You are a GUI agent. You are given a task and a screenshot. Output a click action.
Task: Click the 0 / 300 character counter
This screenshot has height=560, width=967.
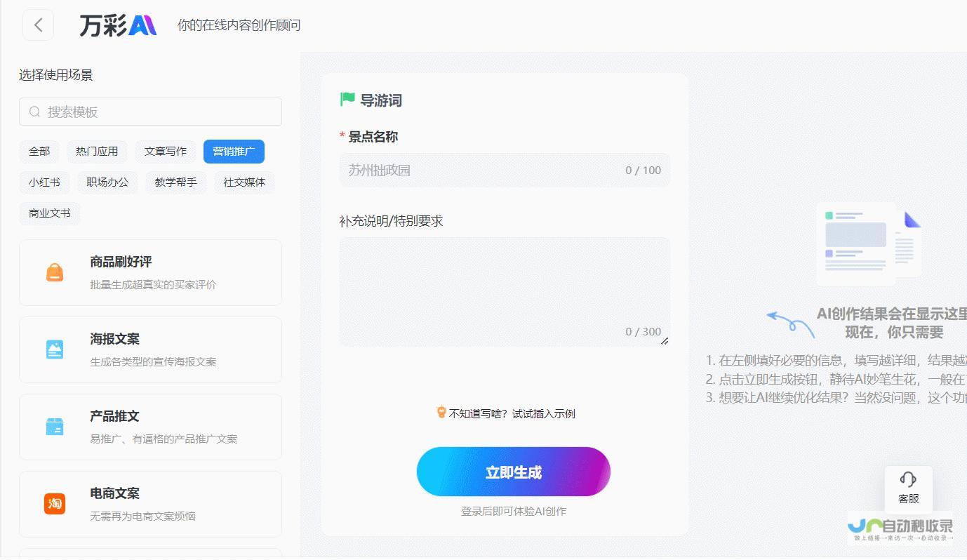643,331
